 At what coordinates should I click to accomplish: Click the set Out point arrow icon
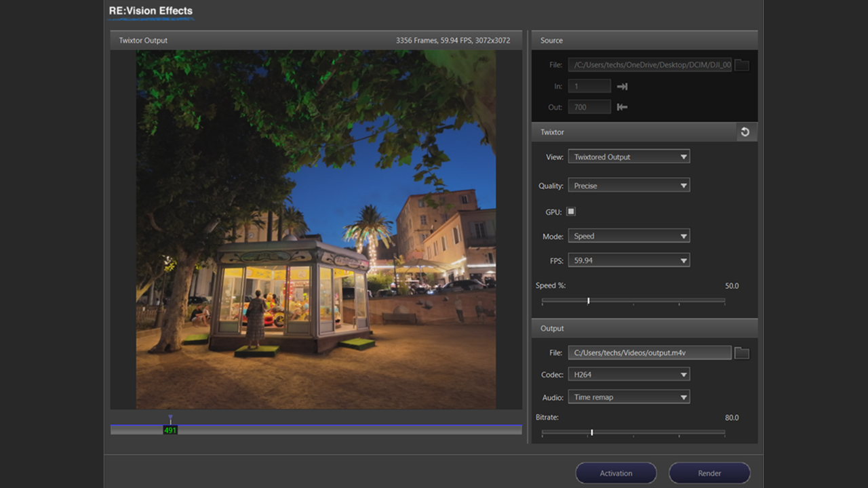(622, 107)
